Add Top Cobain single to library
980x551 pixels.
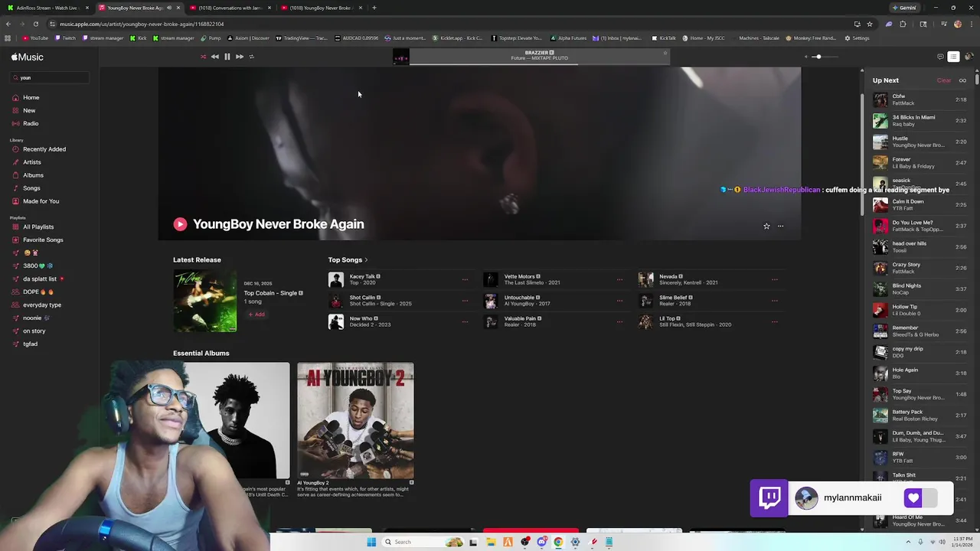(x=256, y=315)
